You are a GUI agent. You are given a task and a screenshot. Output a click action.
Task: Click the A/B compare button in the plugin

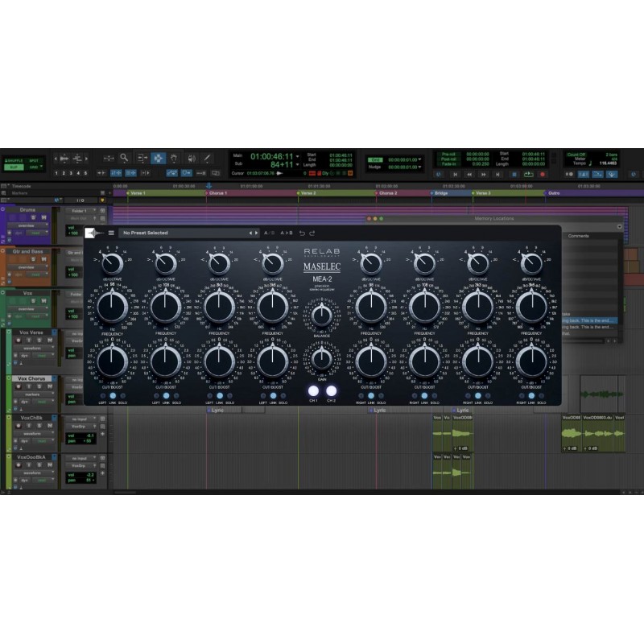tap(269, 231)
